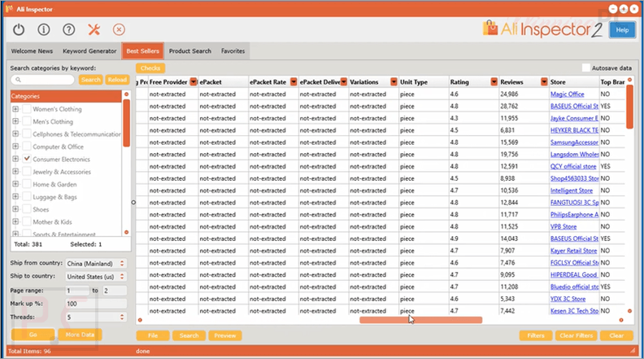Check the Computer & Office category
The width and height of the screenshot is (644, 359).
click(x=27, y=147)
